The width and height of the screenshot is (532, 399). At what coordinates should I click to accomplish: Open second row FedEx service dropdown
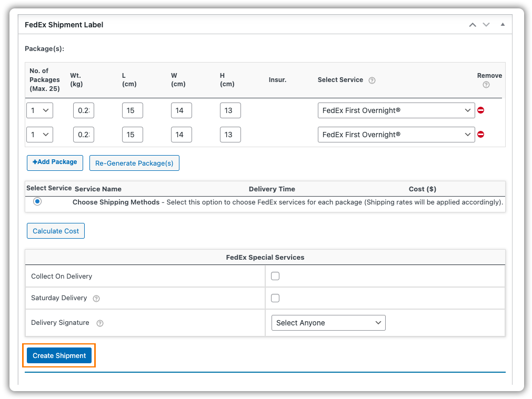[x=396, y=135]
